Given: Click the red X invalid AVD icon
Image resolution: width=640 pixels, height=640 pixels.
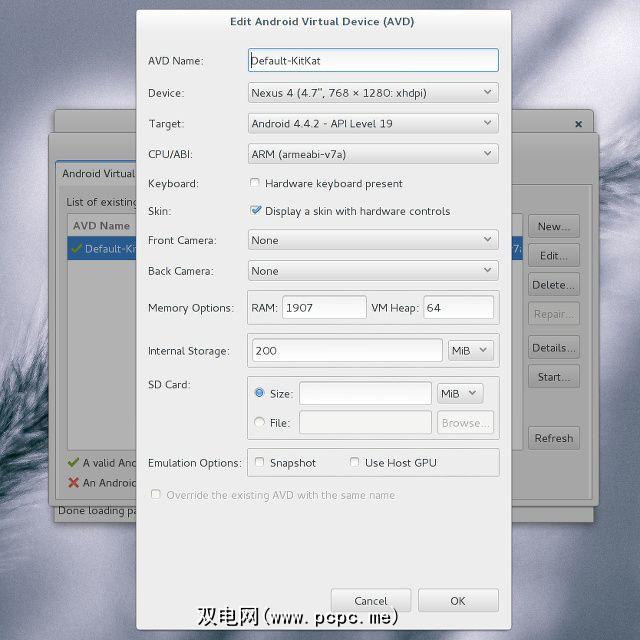Looking at the screenshot, I should point(73,482).
